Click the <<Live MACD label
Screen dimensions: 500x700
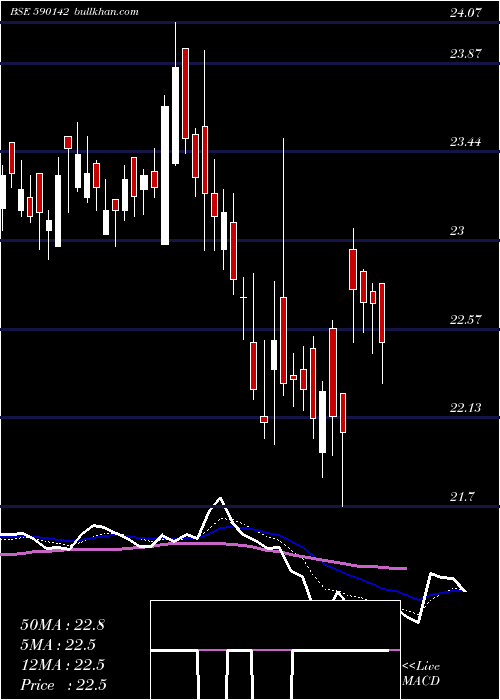(421, 674)
